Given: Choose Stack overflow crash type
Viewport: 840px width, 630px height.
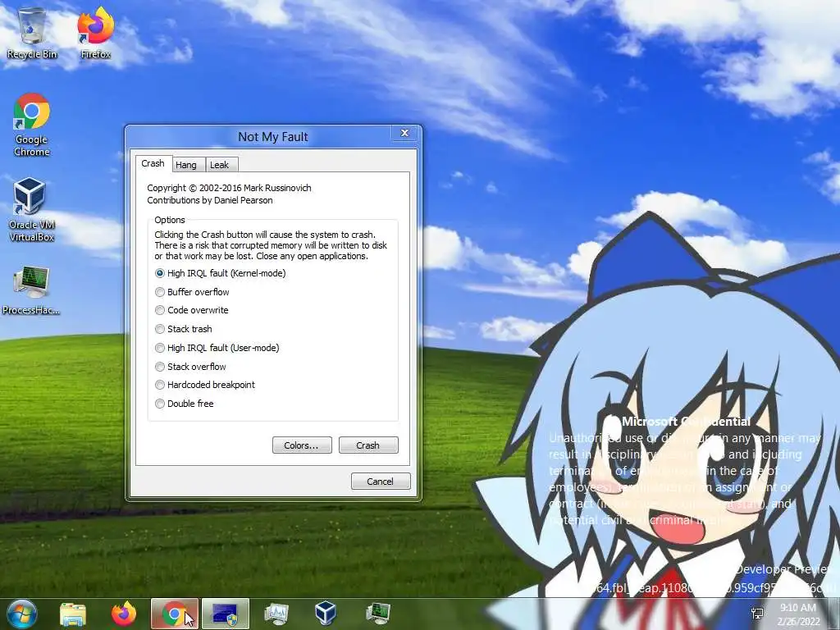Looking at the screenshot, I should tap(190, 367).
